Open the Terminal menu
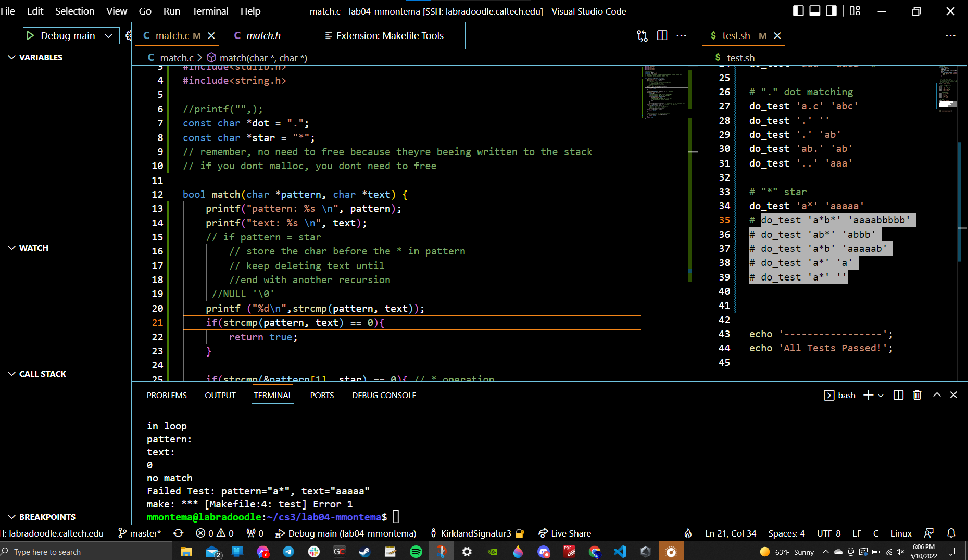The image size is (968, 560). (210, 11)
